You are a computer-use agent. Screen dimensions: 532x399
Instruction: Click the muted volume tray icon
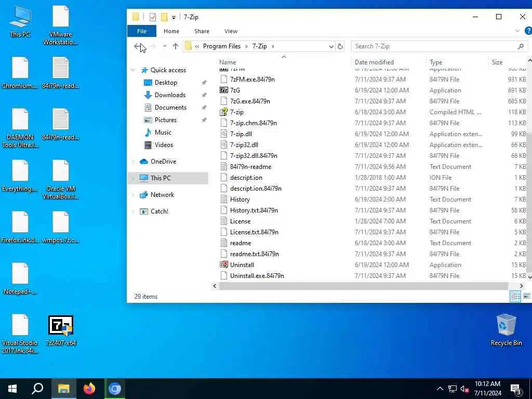tap(465, 389)
